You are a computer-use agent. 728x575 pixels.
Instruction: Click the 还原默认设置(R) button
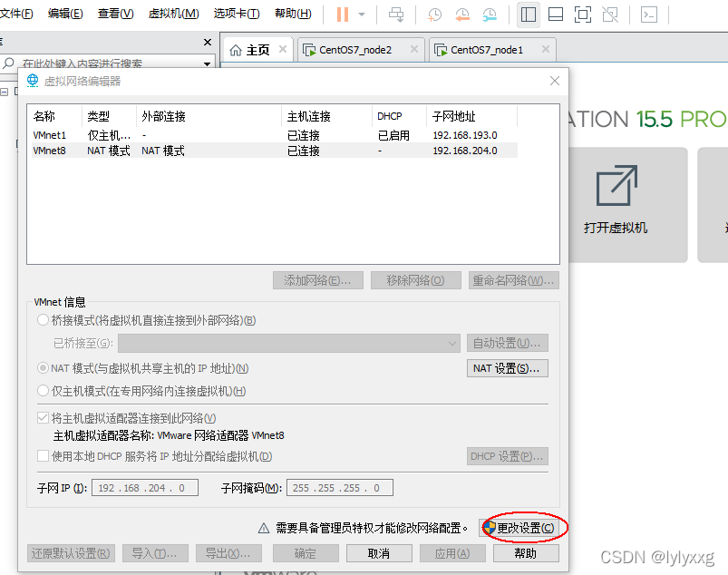click(x=71, y=553)
